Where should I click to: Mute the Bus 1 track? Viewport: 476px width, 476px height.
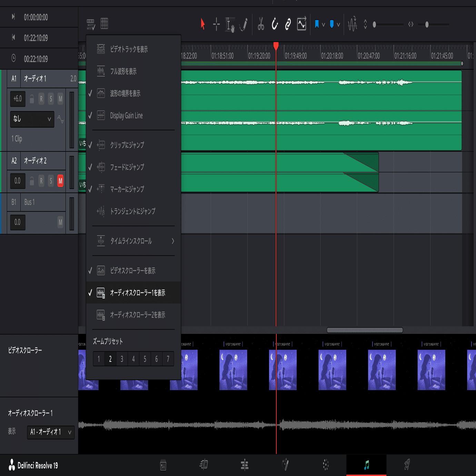[60, 222]
